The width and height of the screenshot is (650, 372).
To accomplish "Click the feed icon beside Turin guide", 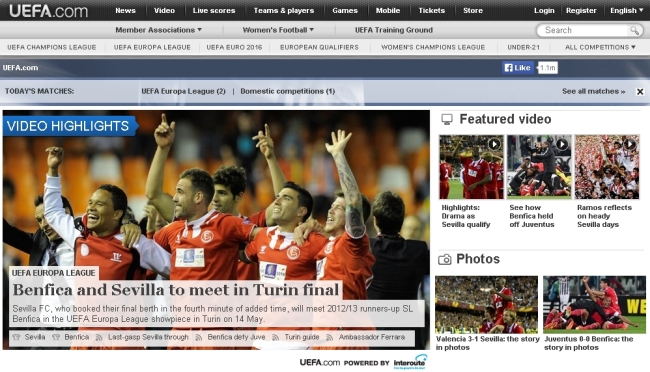I will pos(275,338).
